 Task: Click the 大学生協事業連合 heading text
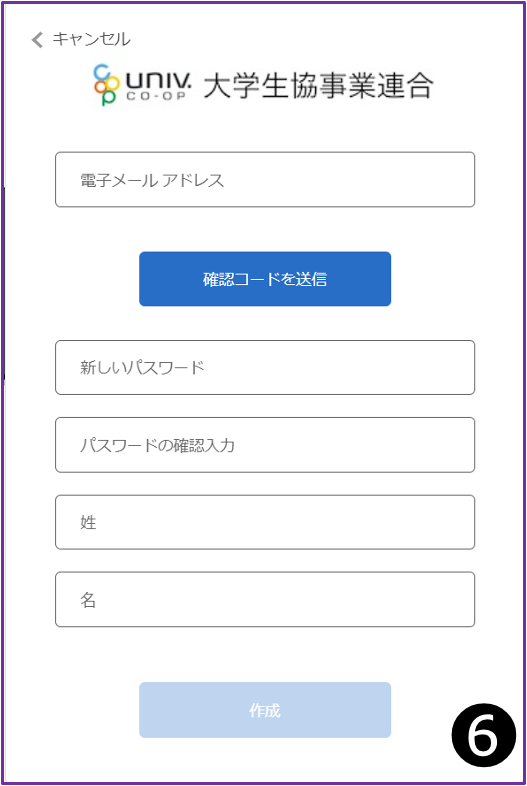(x=318, y=85)
